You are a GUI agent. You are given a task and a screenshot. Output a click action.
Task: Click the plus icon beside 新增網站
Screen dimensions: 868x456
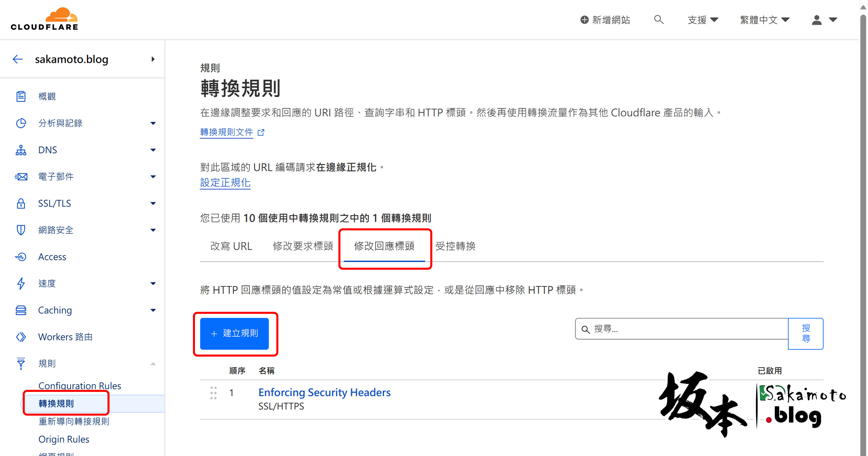[x=585, y=20]
